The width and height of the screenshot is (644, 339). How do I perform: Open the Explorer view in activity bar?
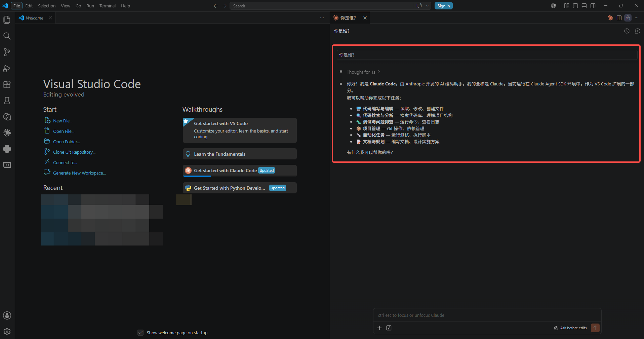[x=7, y=20]
